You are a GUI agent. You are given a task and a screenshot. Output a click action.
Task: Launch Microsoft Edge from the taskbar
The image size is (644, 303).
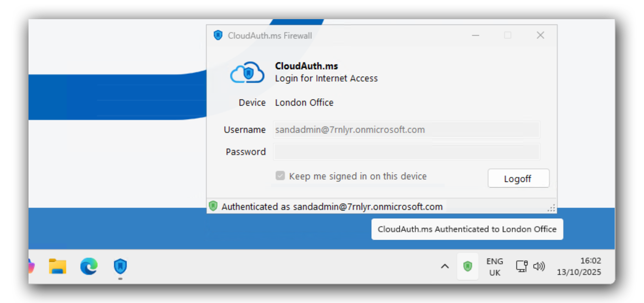(x=88, y=267)
